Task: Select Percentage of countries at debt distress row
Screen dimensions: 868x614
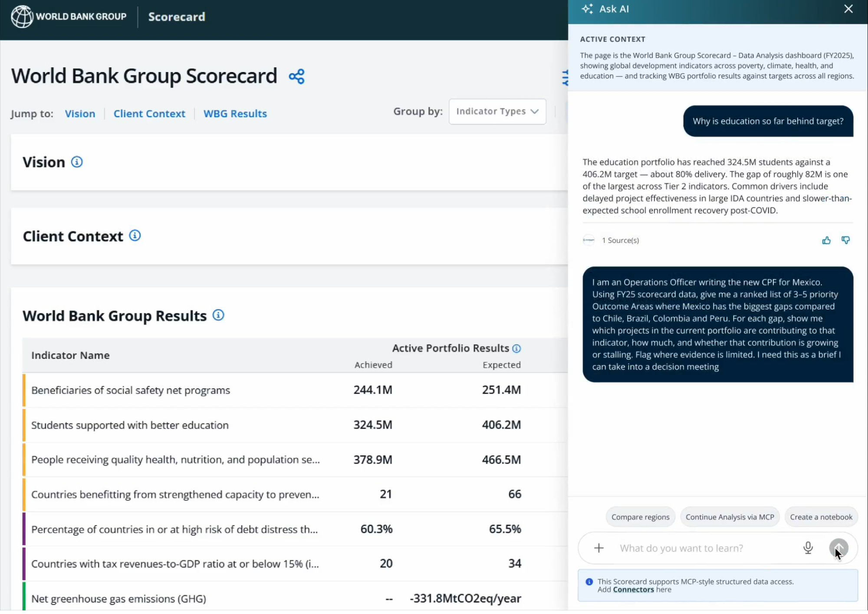Action: [295, 529]
